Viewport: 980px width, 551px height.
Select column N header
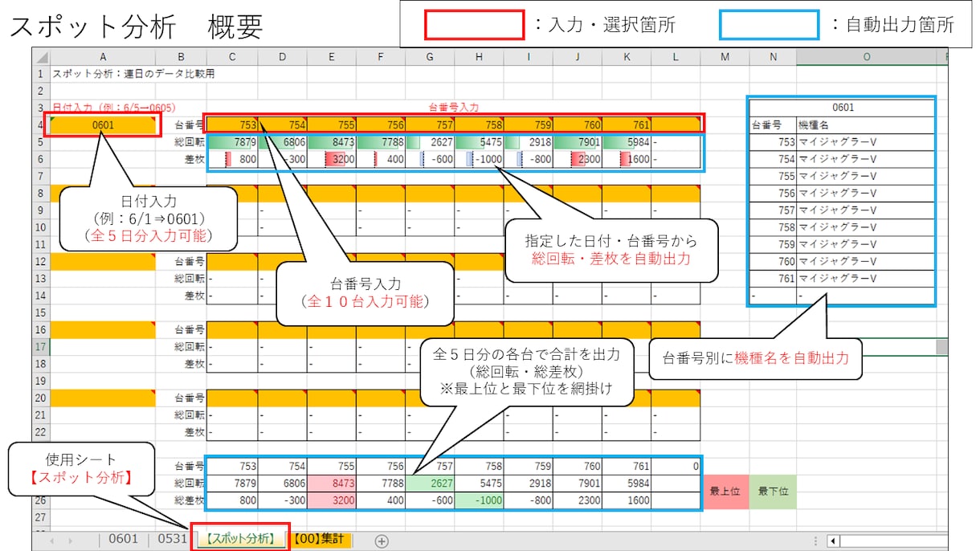click(x=773, y=57)
